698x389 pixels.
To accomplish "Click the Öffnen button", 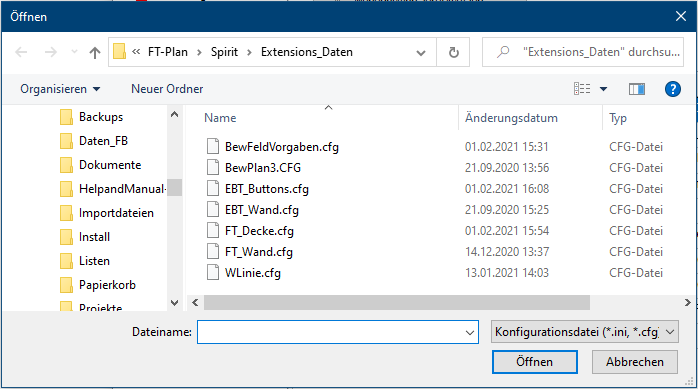I will pyautogui.click(x=535, y=362).
